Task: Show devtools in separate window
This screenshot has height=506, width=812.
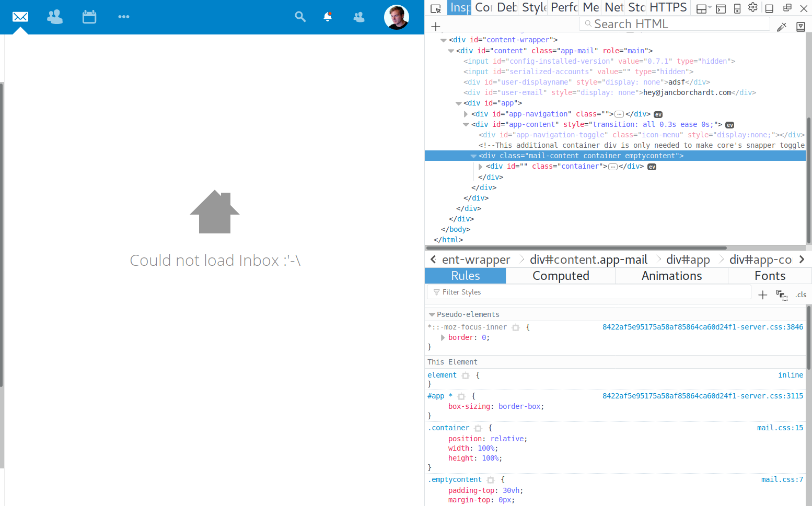Action: click(787, 8)
